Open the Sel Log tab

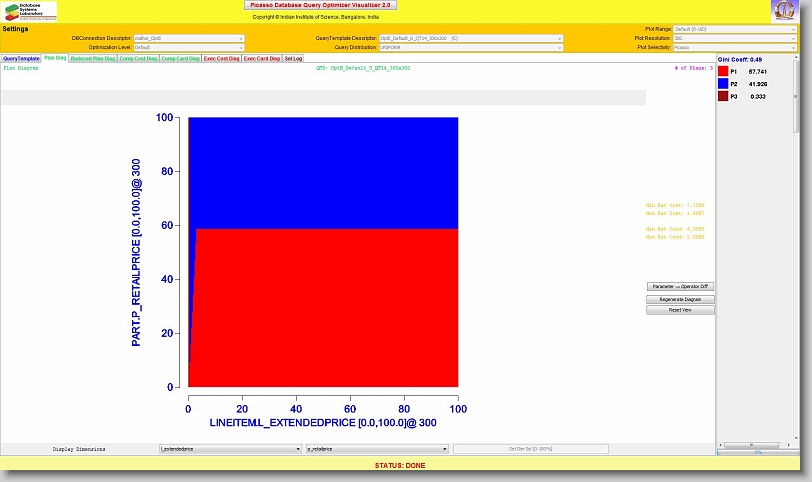(x=293, y=59)
